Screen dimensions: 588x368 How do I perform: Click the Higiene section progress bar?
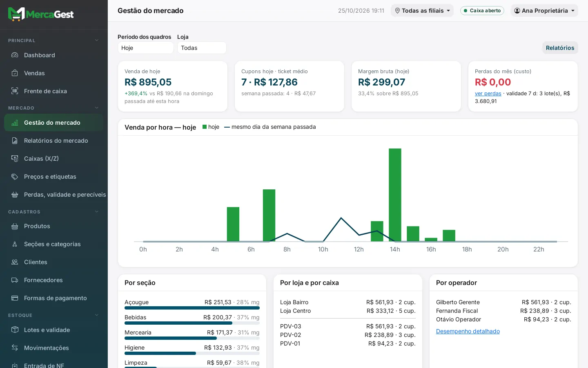click(192, 353)
